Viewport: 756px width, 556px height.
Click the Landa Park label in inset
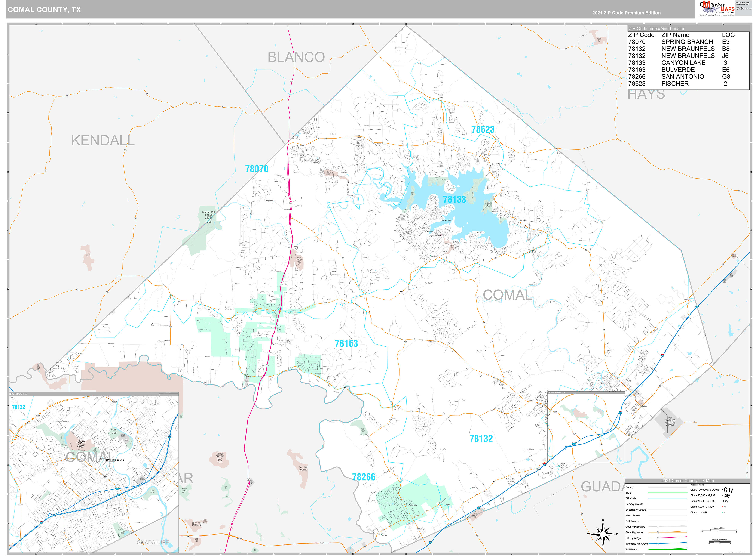click(81, 444)
